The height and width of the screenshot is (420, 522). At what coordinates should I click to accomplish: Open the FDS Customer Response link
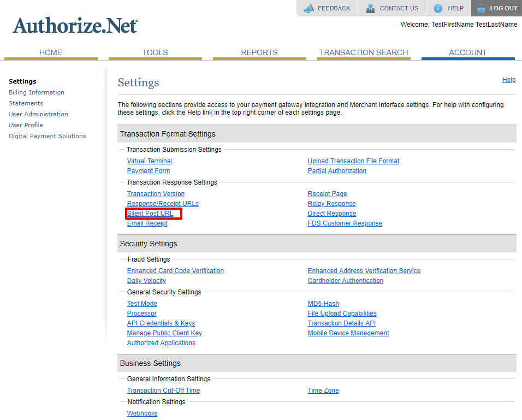coord(345,223)
